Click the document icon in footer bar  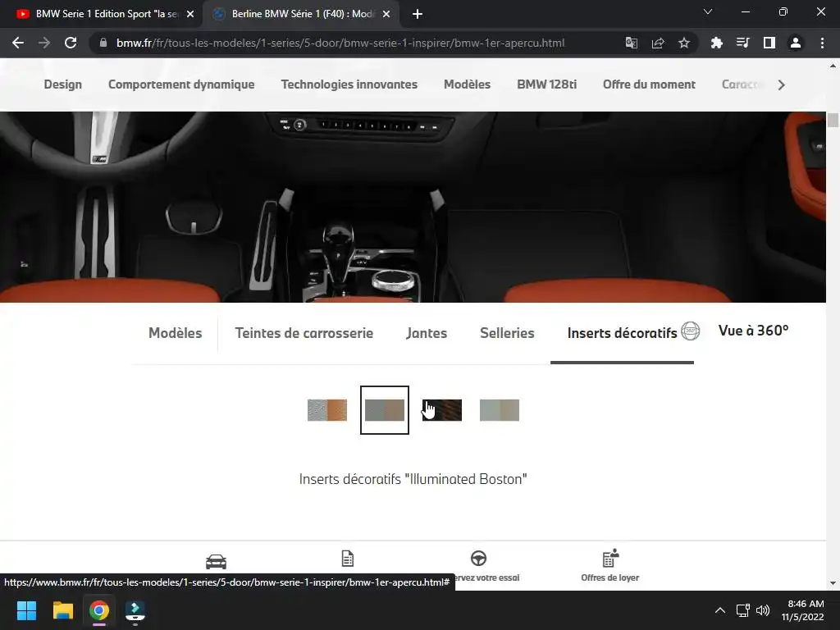point(348,558)
